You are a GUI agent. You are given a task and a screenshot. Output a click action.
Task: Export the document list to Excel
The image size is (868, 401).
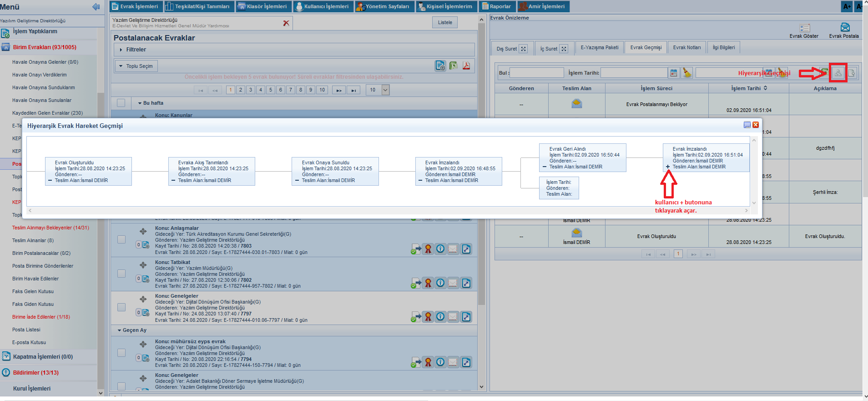(454, 66)
